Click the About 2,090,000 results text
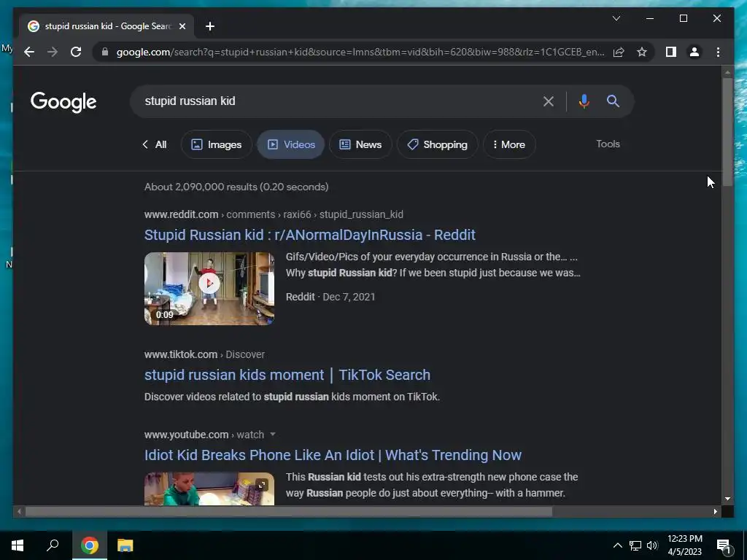 236,187
